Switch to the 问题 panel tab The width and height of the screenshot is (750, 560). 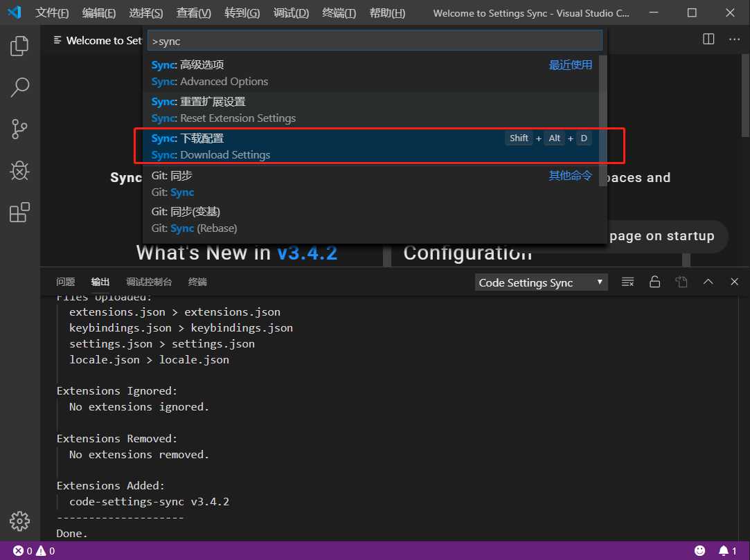(x=66, y=282)
